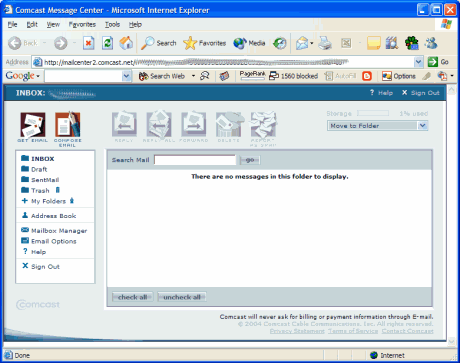This screenshot has width=460, height=363.
Task: Click in the Search Mail field
Action: click(x=195, y=160)
